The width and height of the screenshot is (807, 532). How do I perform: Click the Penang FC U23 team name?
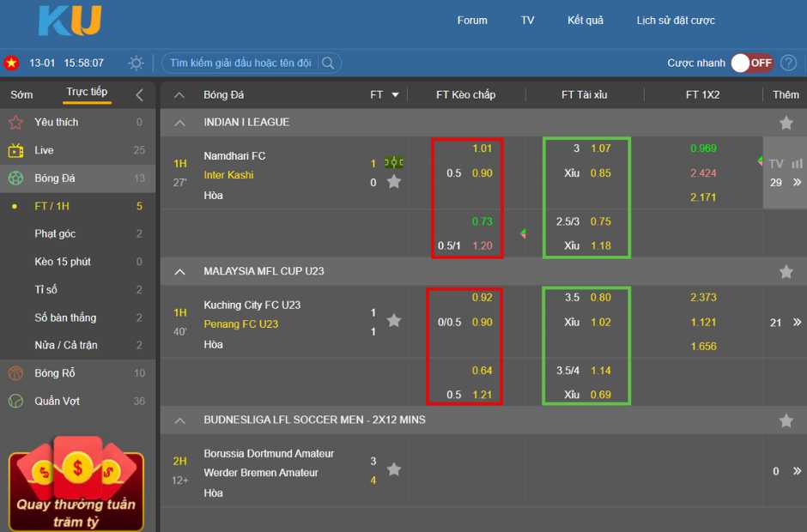pos(241,324)
